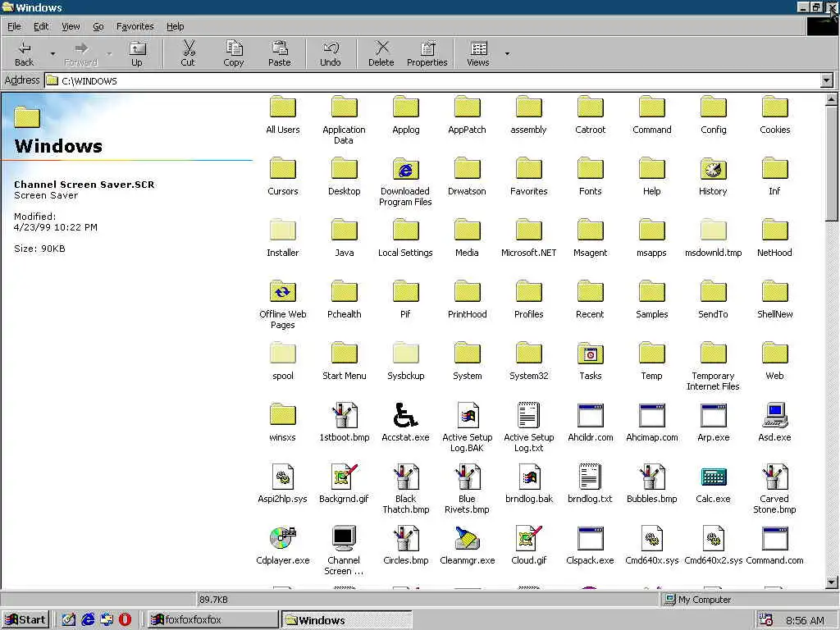840x630 pixels.
Task: Click the Copy toolbar icon
Action: coord(234,53)
